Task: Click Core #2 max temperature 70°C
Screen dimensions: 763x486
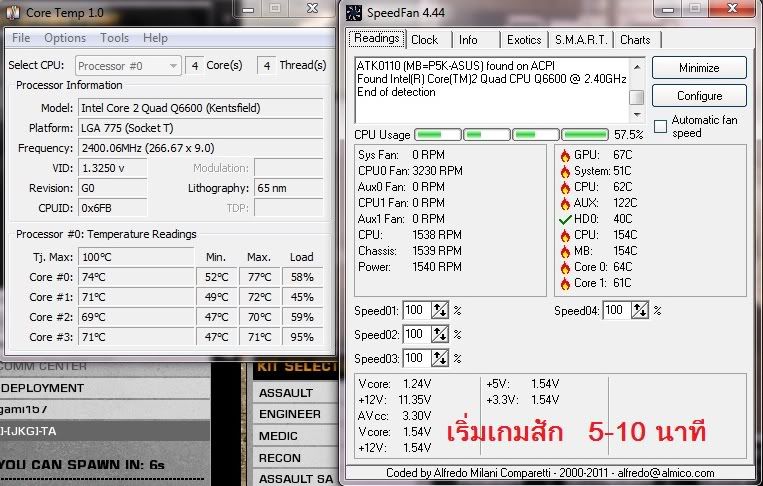Action: [259, 317]
